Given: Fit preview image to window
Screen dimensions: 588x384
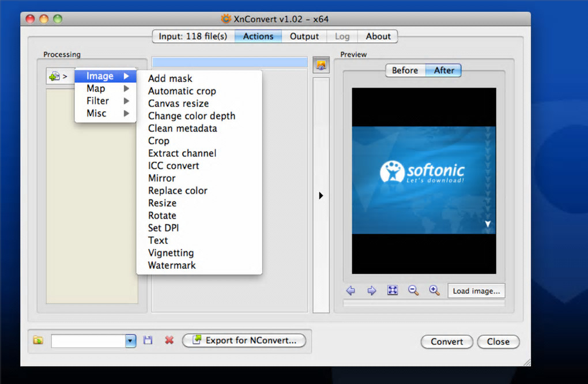Looking at the screenshot, I should coord(393,290).
